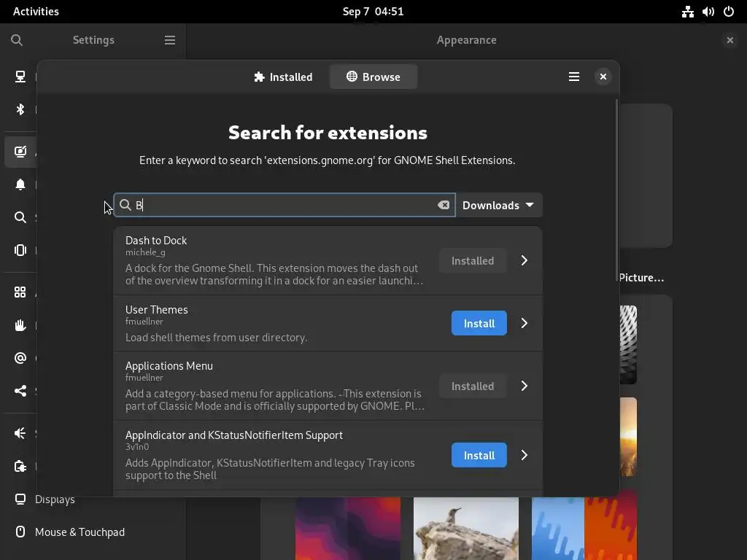Open the Settings hamburger menu
The width and height of the screenshot is (747, 560).
tap(169, 40)
